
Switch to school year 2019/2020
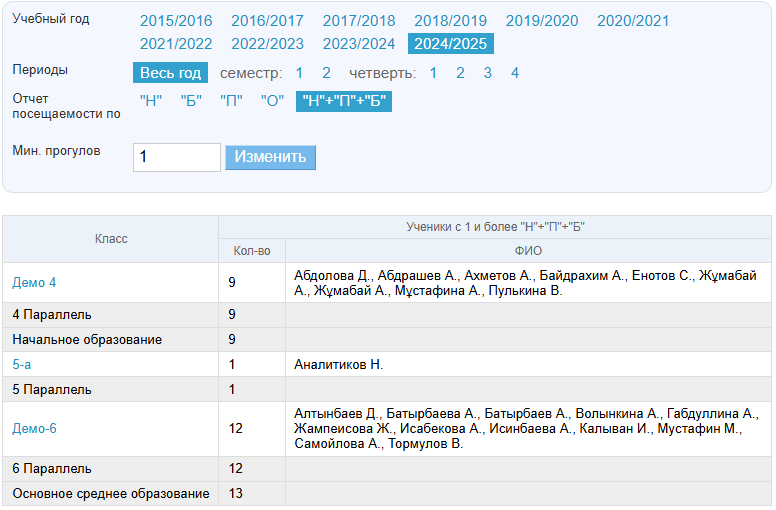(541, 21)
